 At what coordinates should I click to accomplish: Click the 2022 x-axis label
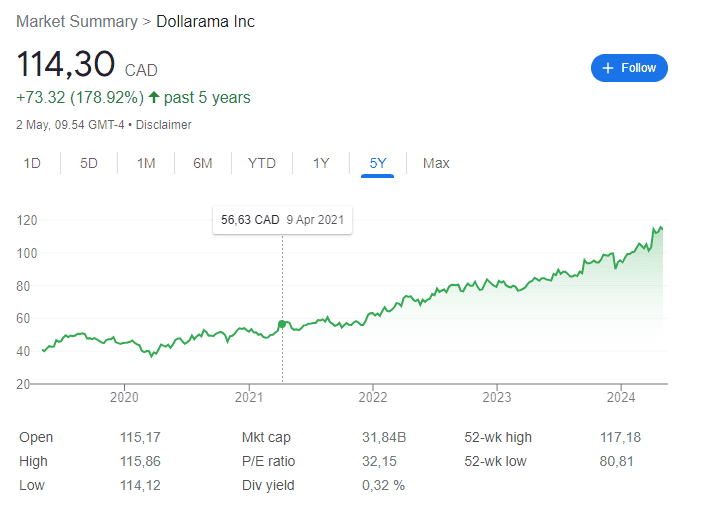[373, 397]
